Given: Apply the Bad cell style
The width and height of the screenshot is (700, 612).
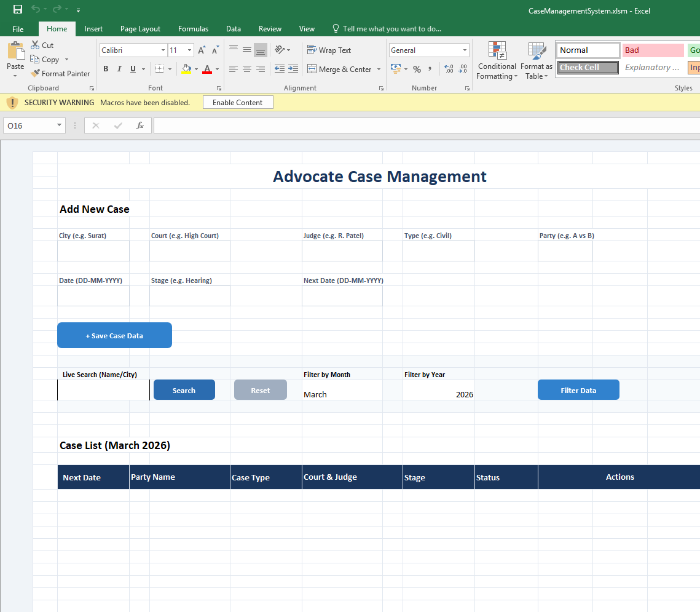Looking at the screenshot, I should 653,50.
